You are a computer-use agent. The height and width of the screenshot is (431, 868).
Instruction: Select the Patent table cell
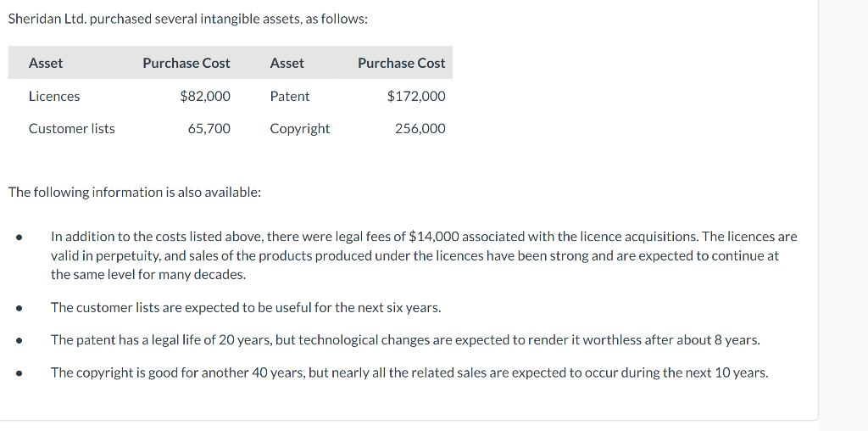[x=290, y=96]
